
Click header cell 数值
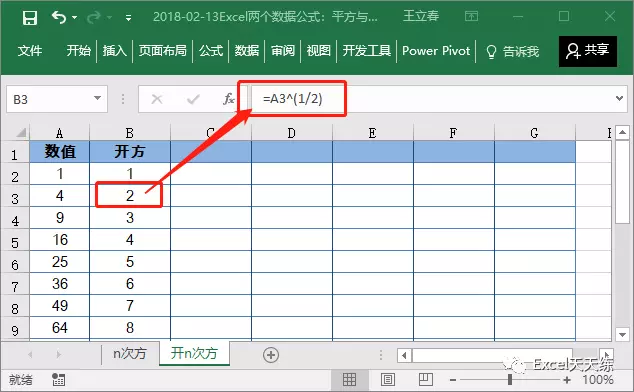[59, 152]
